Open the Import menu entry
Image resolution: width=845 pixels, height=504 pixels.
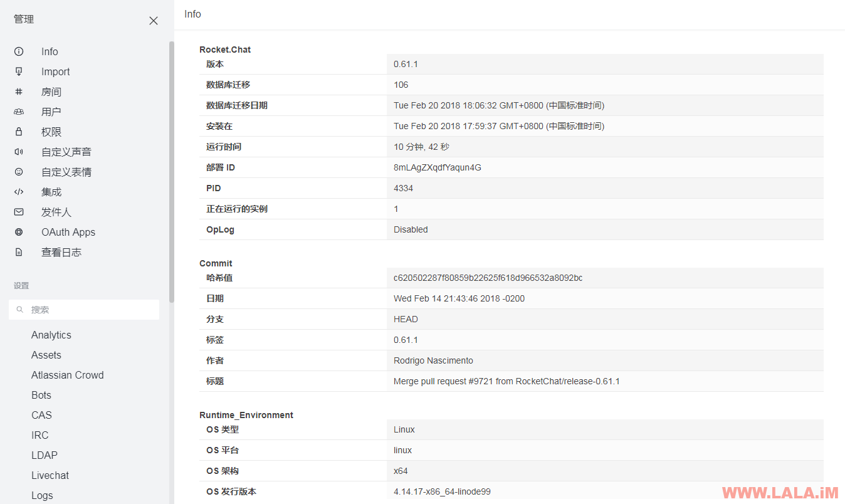click(56, 71)
